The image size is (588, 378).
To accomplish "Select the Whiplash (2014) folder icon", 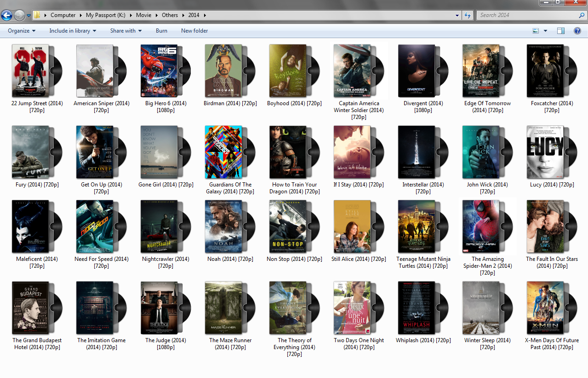I will (x=420, y=308).
